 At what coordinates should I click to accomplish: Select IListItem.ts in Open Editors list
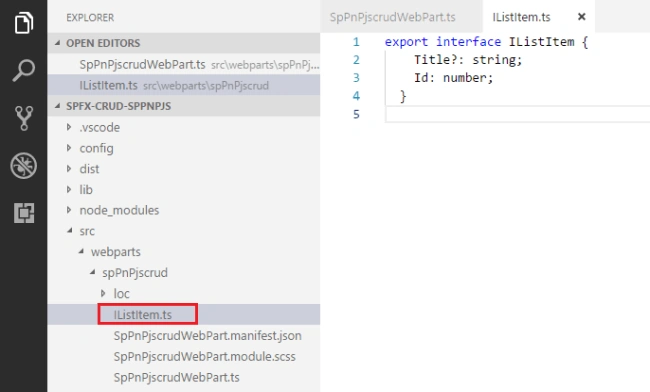(x=184, y=85)
